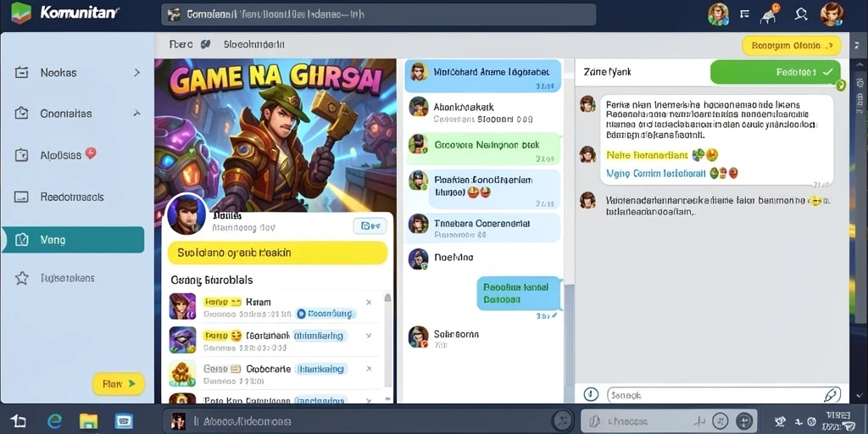This screenshot has width=868, height=434.
Task: Open the green Grovore Nelngnon chat
Action: point(482,148)
